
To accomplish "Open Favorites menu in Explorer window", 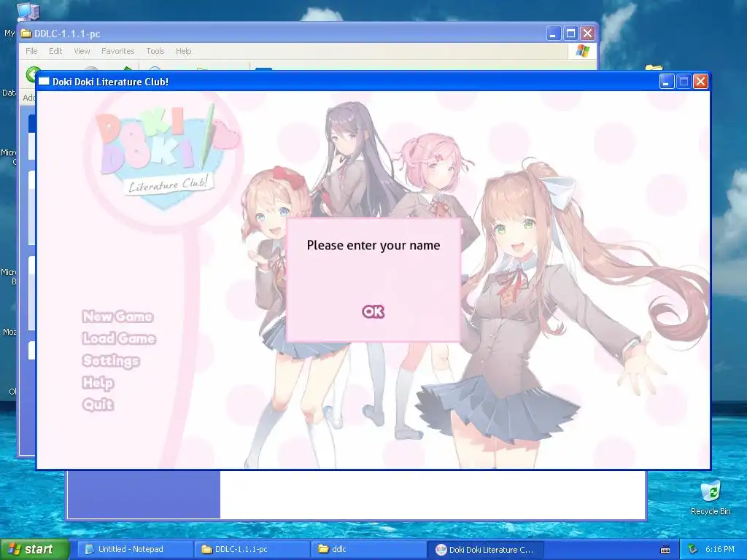I will coord(117,51).
